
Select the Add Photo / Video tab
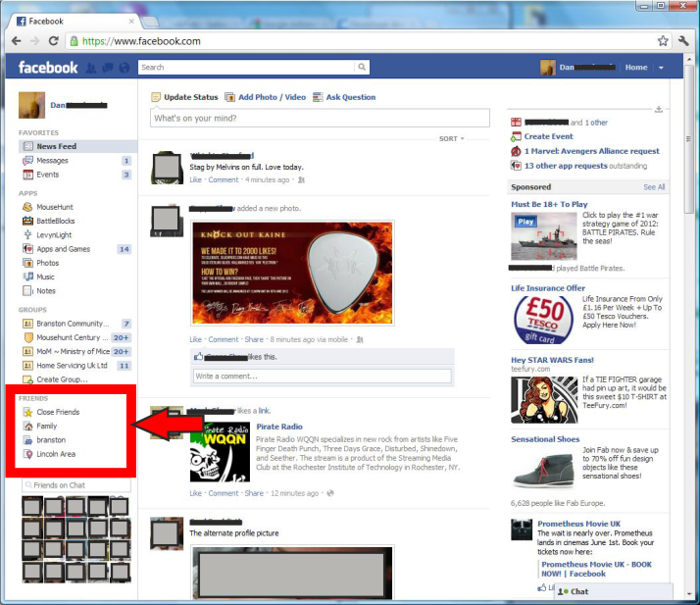pos(265,97)
